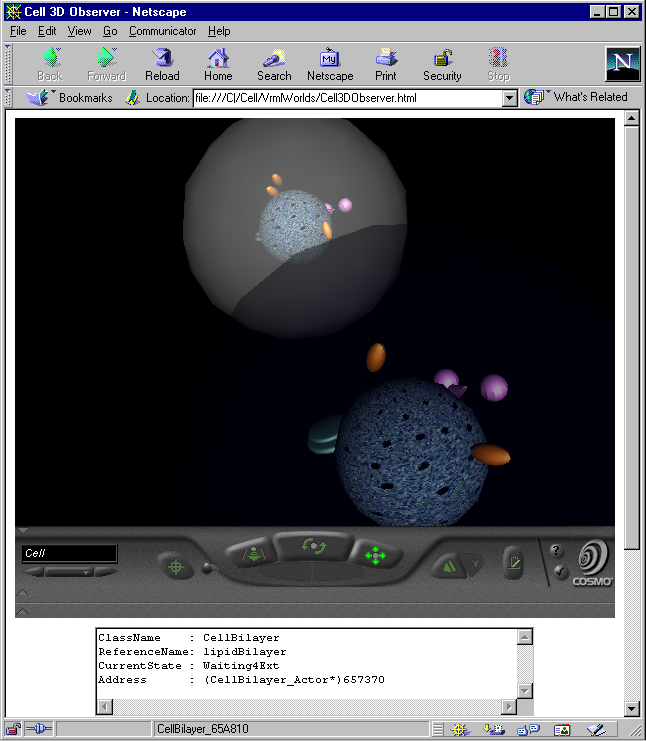
Task: Select Cosmo seek target tool
Action: click(x=176, y=566)
